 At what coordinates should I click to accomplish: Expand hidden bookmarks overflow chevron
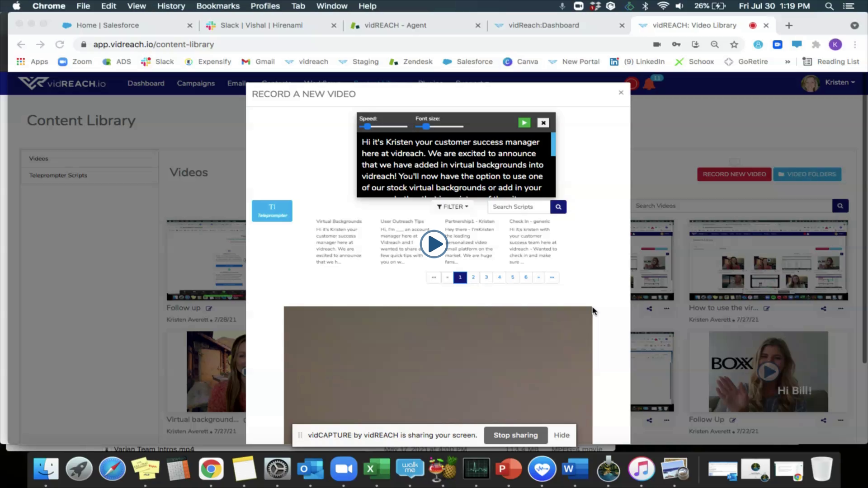point(788,61)
